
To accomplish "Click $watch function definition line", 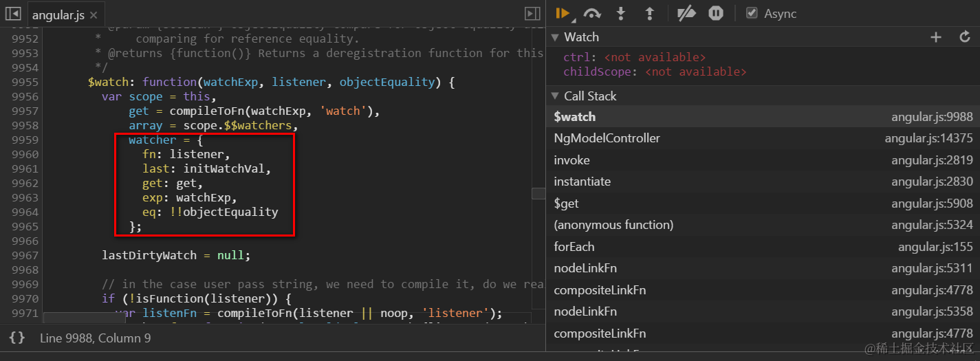I will (272, 82).
